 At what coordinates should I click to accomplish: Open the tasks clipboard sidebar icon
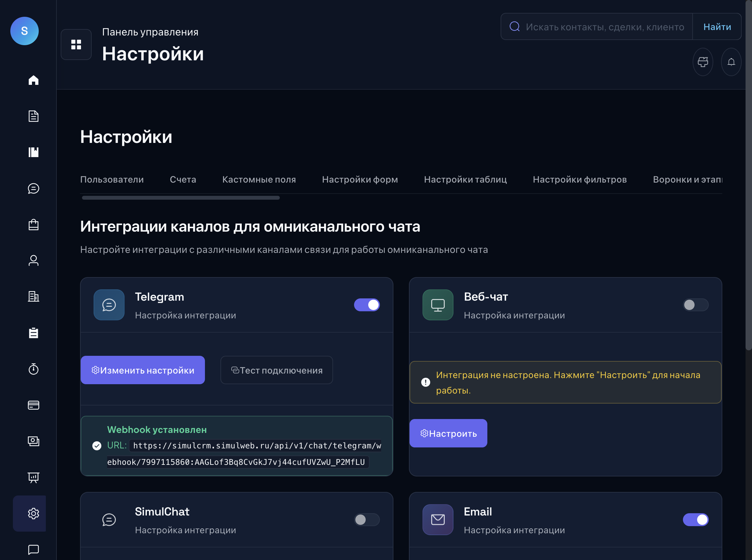(33, 333)
